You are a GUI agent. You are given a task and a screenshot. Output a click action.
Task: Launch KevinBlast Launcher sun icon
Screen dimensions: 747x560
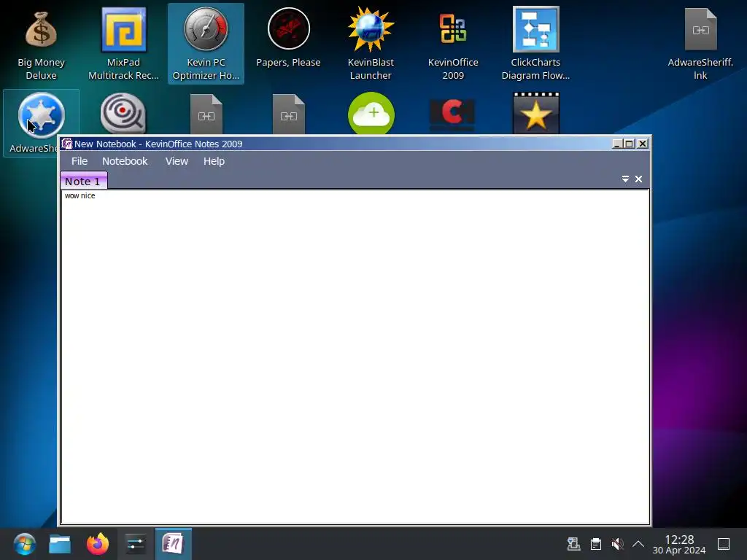tap(371, 44)
